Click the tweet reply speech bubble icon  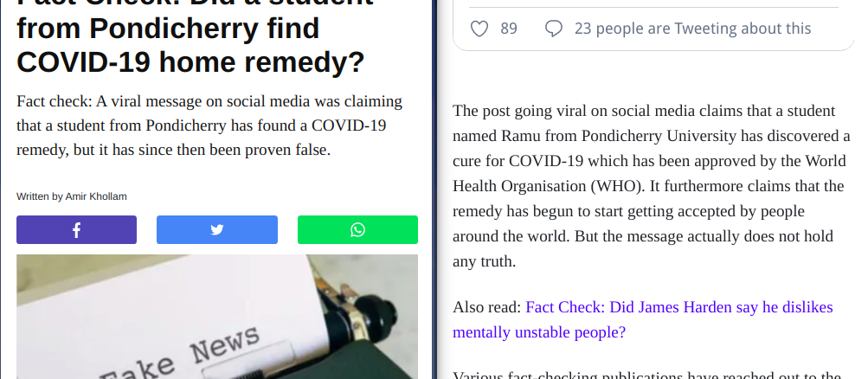point(554,29)
